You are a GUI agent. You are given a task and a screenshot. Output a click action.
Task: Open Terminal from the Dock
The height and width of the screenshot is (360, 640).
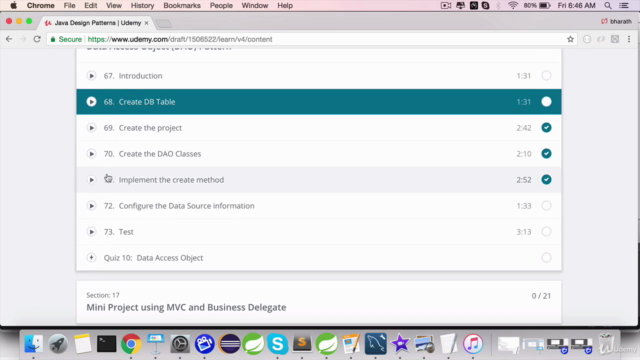tap(107, 344)
